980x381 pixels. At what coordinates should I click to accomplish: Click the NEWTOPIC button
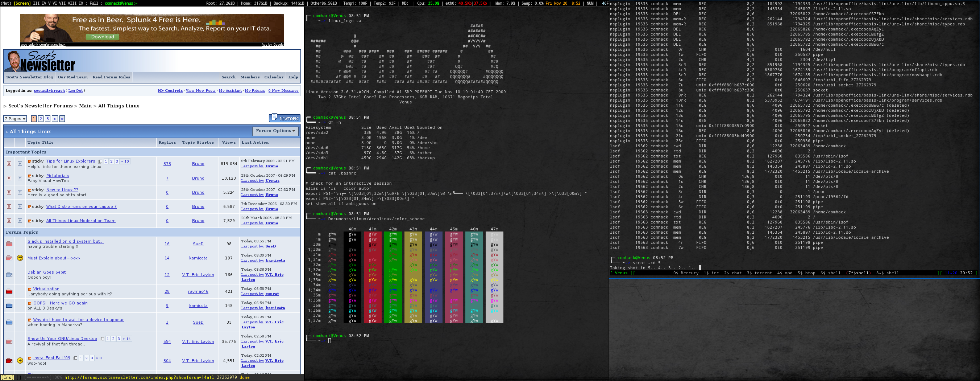point(285,118)
